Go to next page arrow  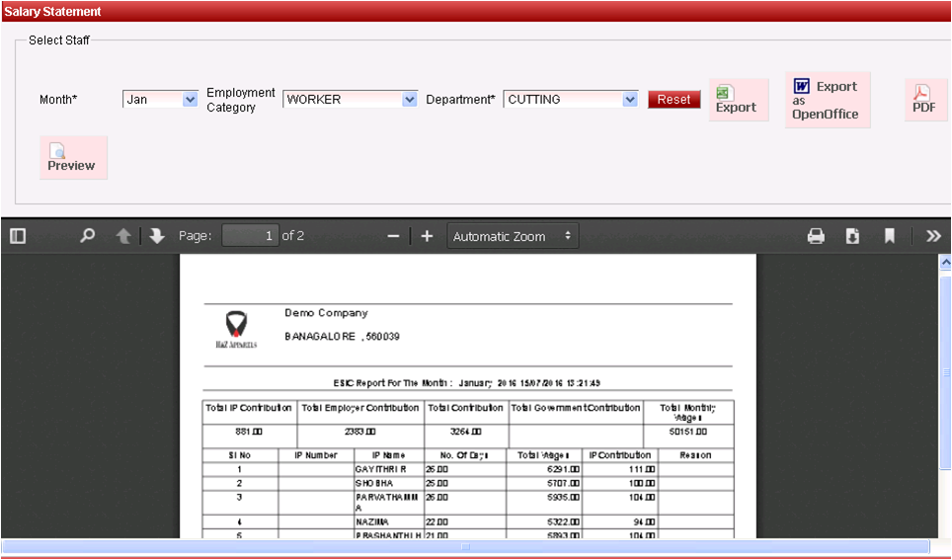[157, 236]
